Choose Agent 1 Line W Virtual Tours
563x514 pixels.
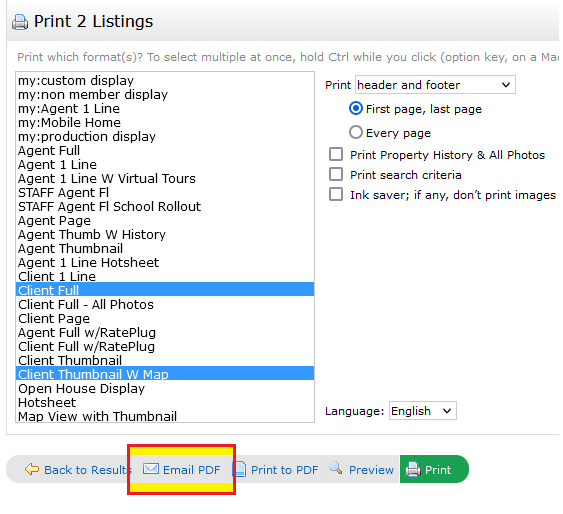[165, 178]
